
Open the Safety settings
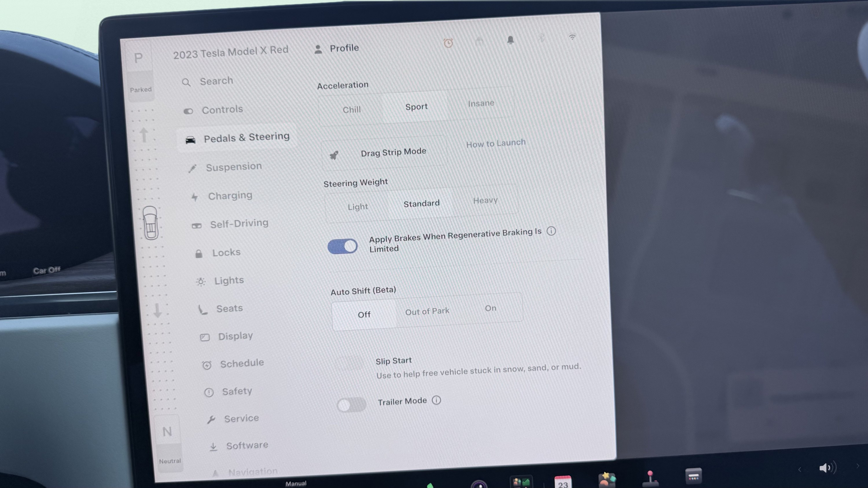229,391
